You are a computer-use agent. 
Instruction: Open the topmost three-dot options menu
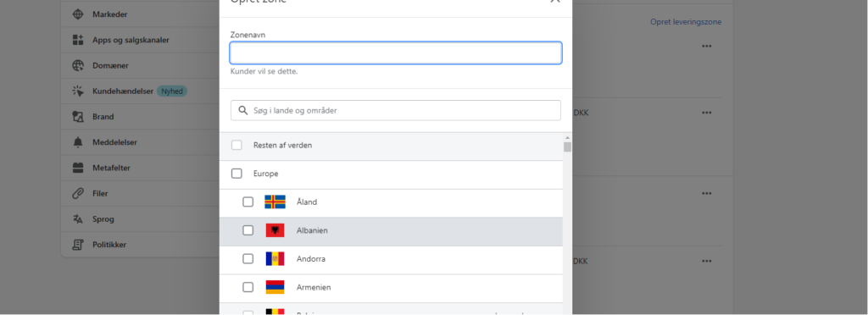[x=706, y=46]
